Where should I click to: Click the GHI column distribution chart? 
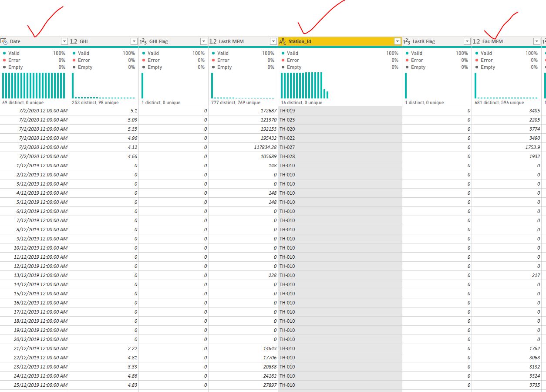103,86
